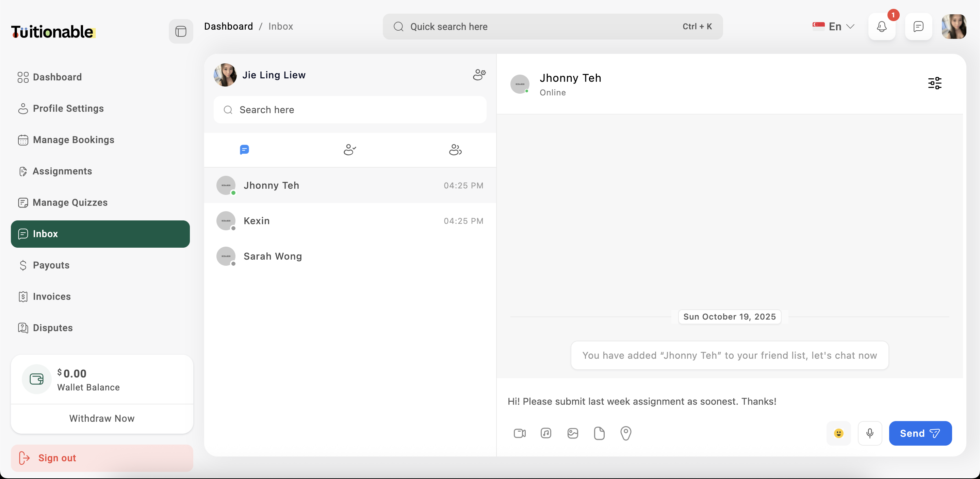The width and height of the screenshot is (980, 479).
Task: Open chat settings sliders icon
Action: (934, 83)
